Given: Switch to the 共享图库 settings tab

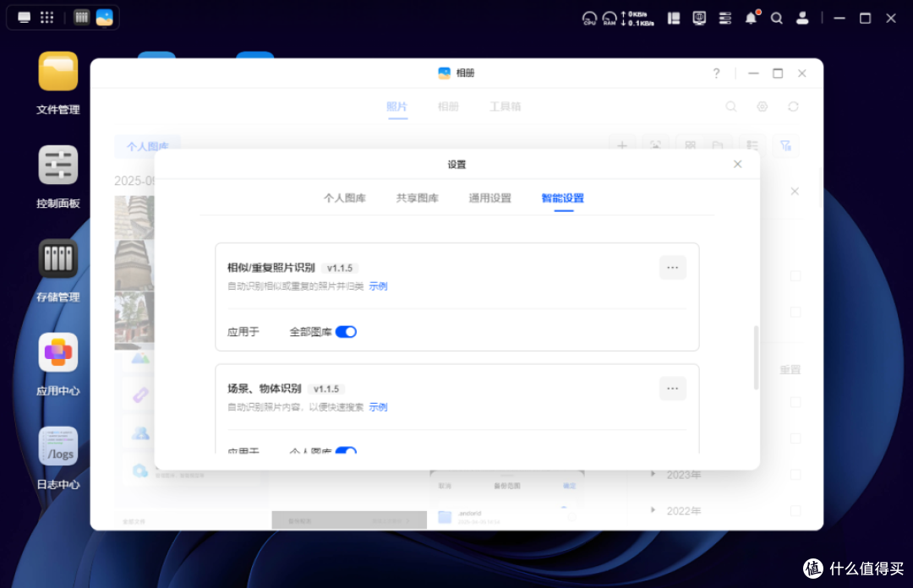Looking at the screenshot, I should pyautogui.click(x=418, y=198).
